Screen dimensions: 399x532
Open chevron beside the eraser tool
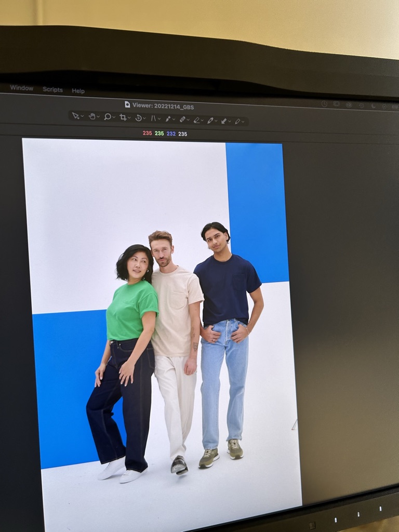click(202, 120)
